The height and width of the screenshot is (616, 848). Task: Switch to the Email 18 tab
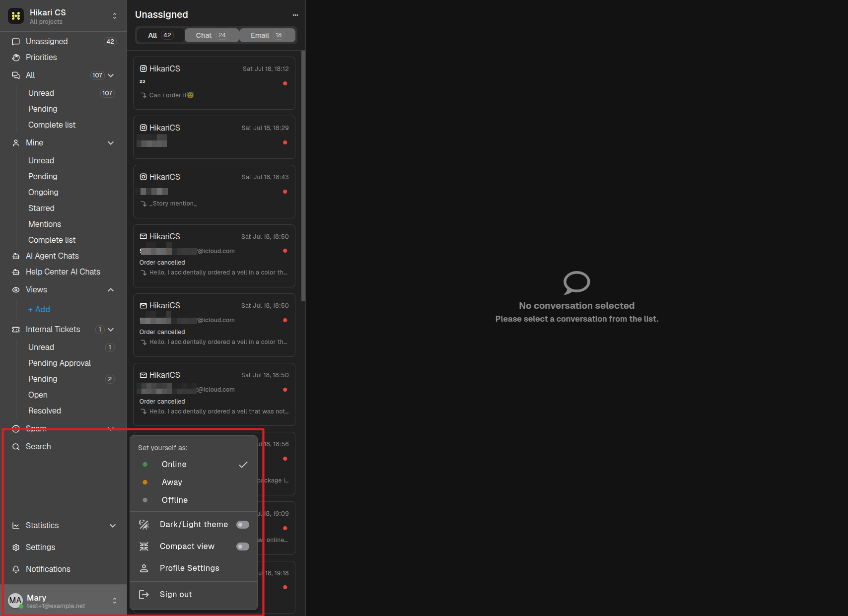pos(268,35)
